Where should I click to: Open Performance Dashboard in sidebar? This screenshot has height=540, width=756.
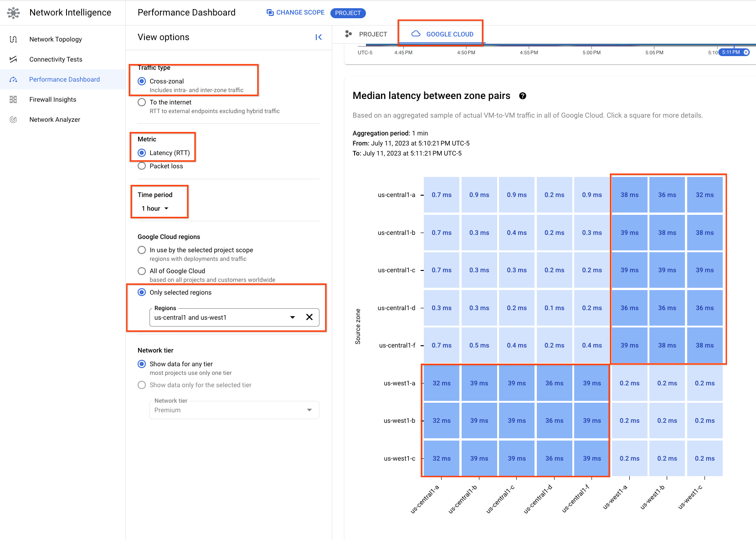click(x=64, y=79)
